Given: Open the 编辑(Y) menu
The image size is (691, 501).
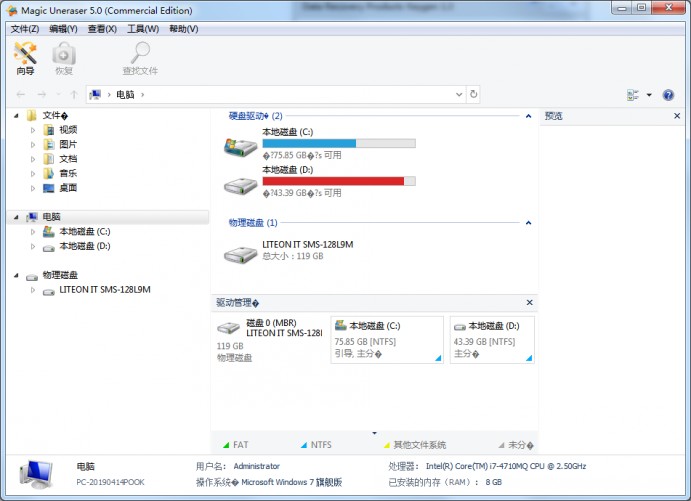Looking at the screenshot, I should point(63,29).
